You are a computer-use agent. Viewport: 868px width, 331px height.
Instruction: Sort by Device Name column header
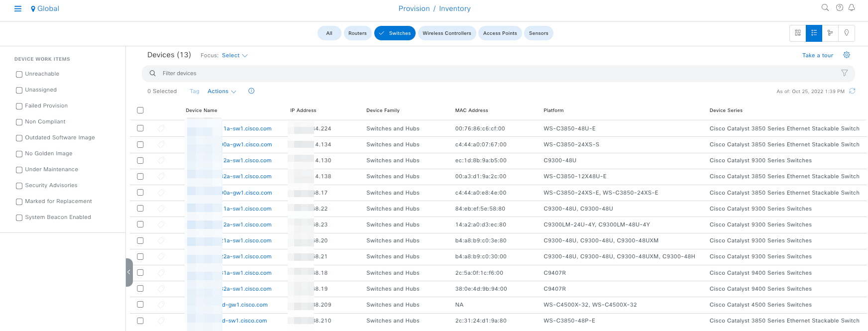202,110
